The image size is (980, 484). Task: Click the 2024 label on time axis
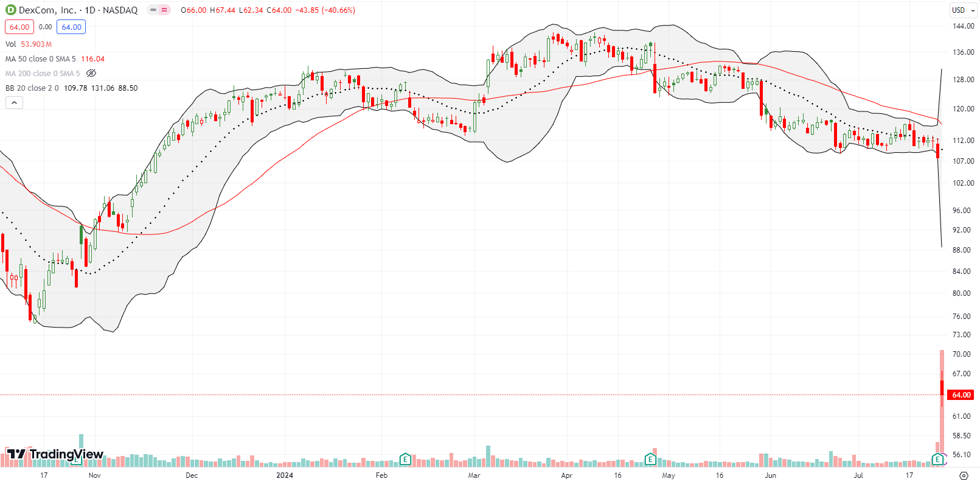tap(285, 475)
